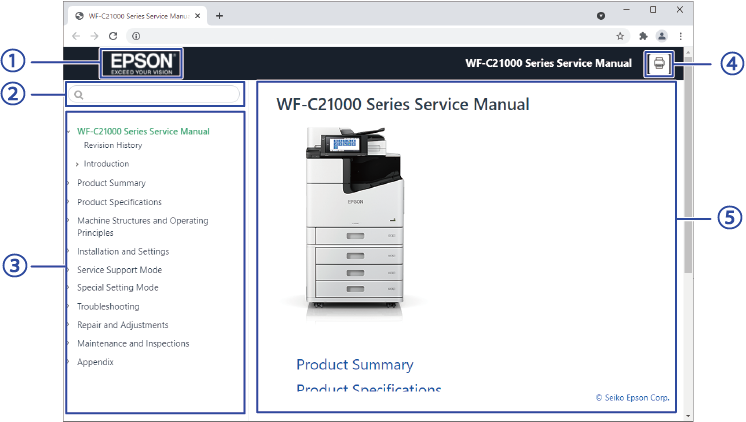Open Service Support Mode section
Screen dimensions: 746x422
pyautogui.click(x=119, y=270)
